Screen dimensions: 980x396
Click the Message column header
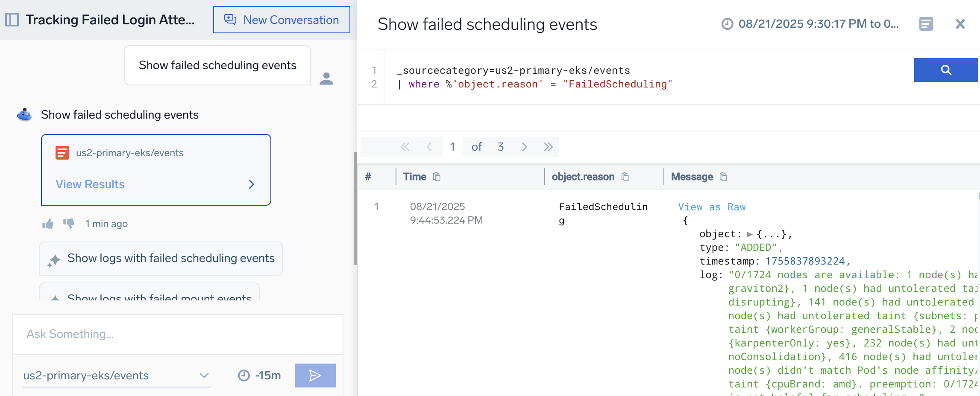[692, 177]
